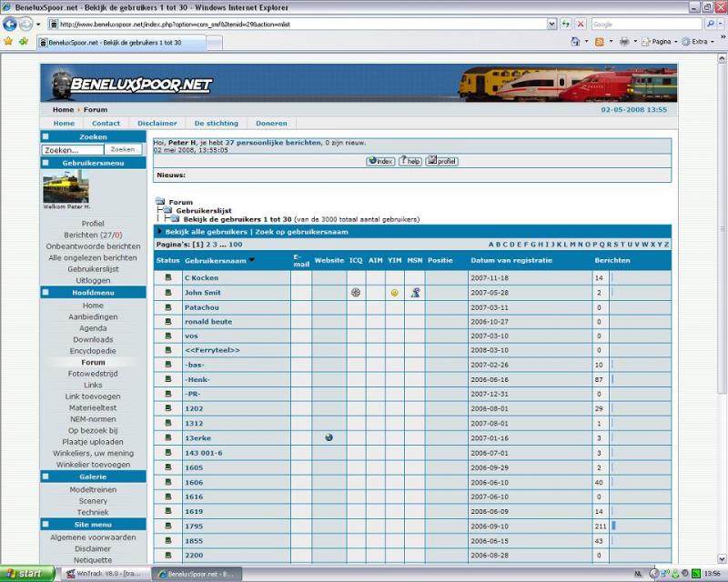Click the Zoeken search input field
This screenshot has width=728, height=582.
(x=73, y=150)
